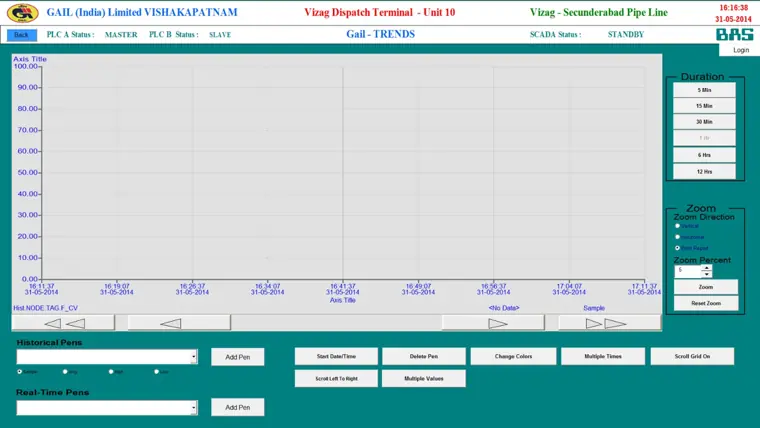Add pen next to Historical Pens
The height and width of the screenshot is (428, 760).
238,357
